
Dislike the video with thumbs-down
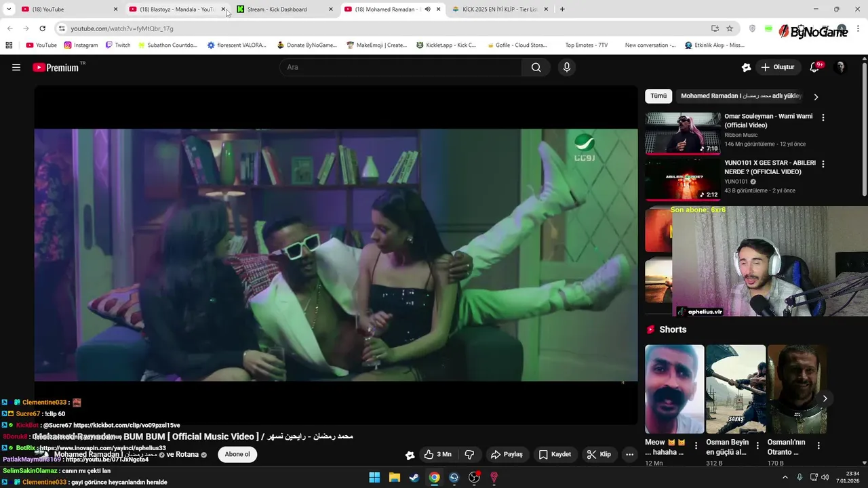tap(469, 454)
